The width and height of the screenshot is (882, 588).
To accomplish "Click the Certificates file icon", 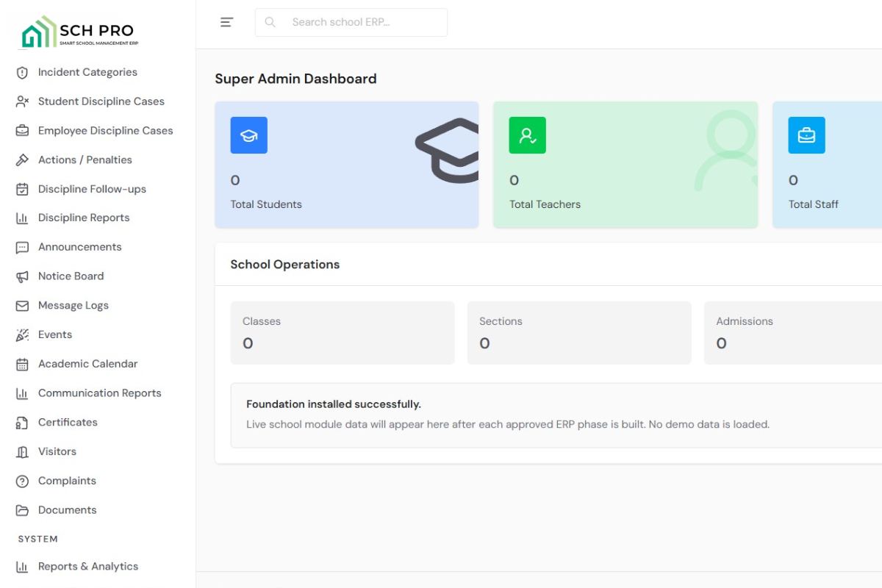I will tap(23, 423).
